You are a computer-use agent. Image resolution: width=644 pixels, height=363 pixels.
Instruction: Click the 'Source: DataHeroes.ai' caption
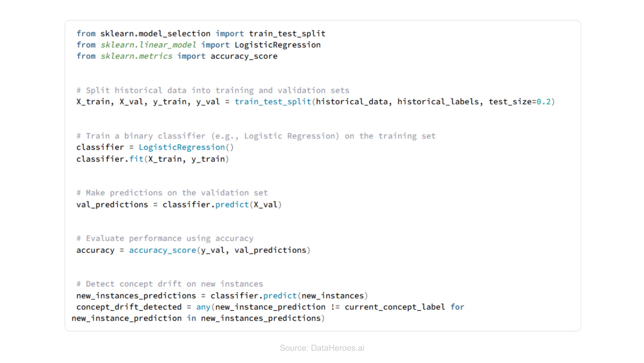coord(322,348)
